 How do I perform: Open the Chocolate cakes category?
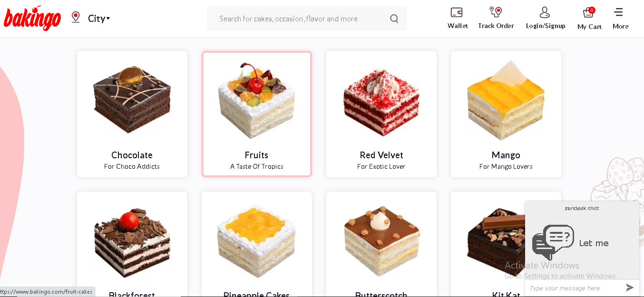[132, 114]
